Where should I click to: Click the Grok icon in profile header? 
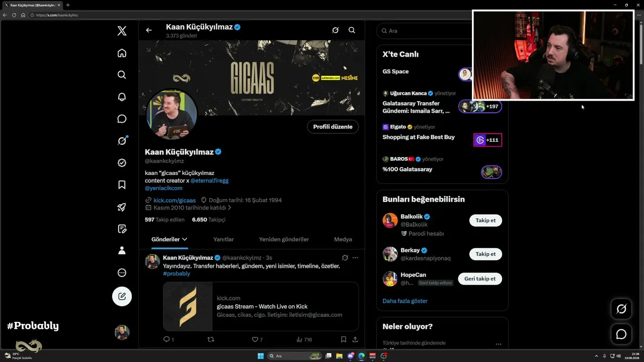(335, 30)
